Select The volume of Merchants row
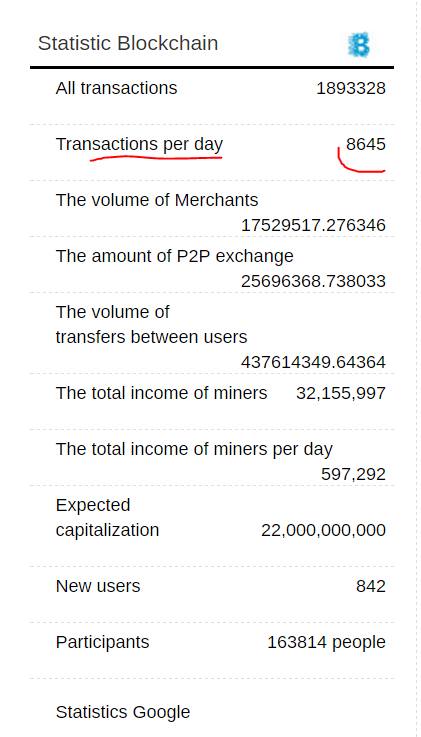The height and width of the screenshot is (737, 421). click(212, 209)
